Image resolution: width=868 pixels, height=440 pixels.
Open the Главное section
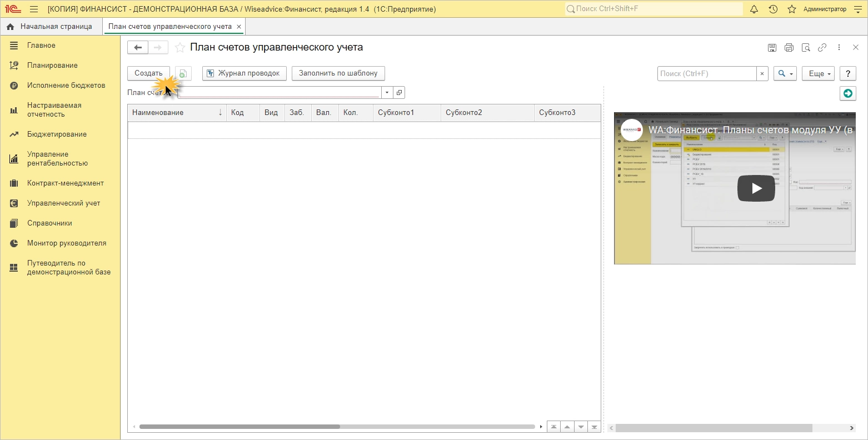click(x=60, y=46)
